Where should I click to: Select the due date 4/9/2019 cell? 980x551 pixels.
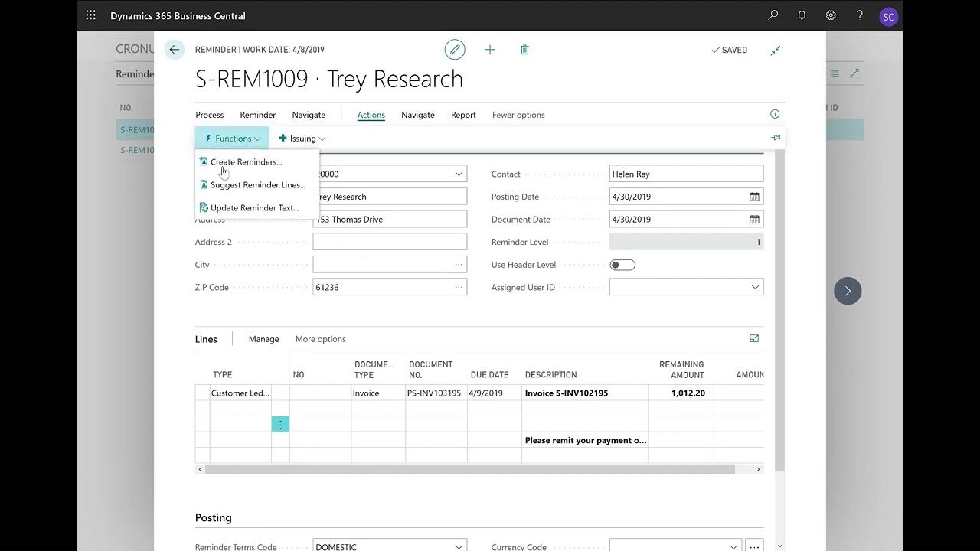(x=494, y=393)
